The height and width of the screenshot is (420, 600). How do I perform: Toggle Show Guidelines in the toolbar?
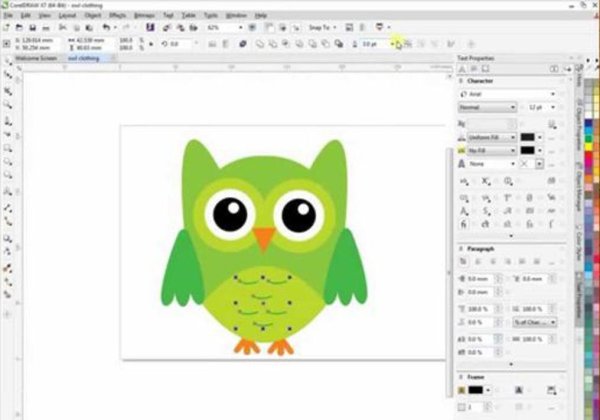(x=296, y=28)
